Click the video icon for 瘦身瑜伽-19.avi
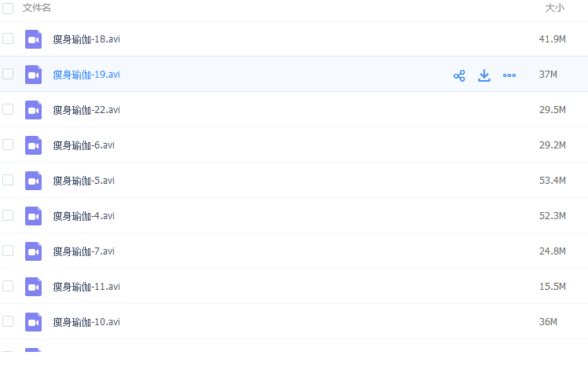Viewport: 588px width, 370px height. [33, 74]
